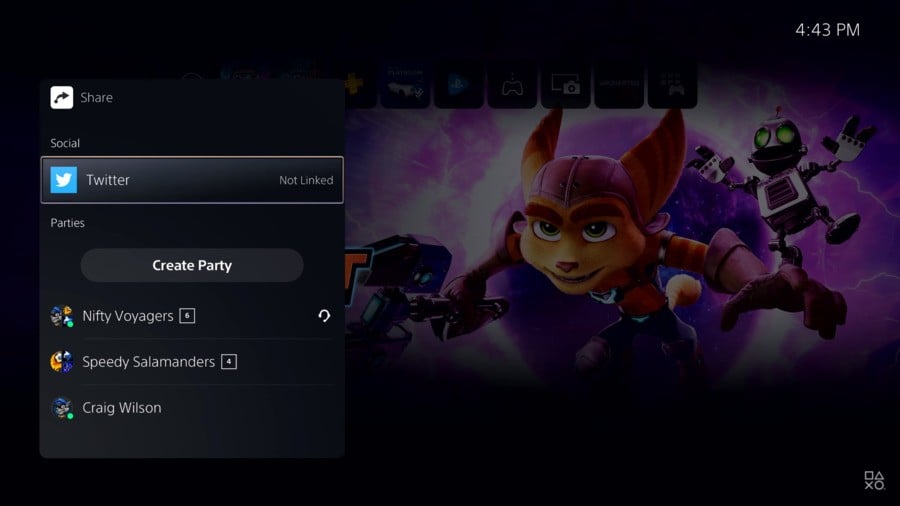Click Craig Wilson's profile avatar
The width and height of the screenshot is (900, 506).
61,408
